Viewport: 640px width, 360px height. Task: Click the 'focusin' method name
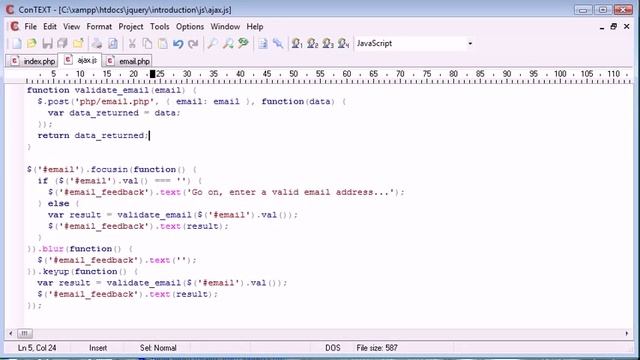(109, 169)
